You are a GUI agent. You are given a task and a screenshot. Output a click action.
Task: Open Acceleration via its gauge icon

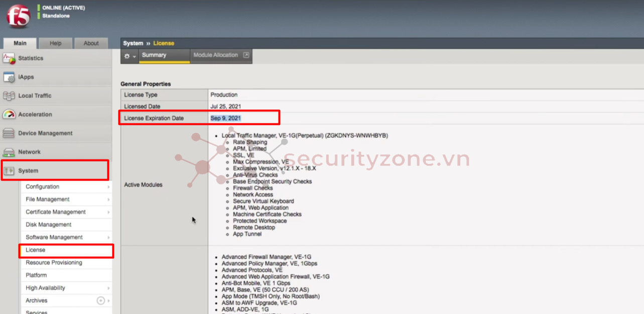9,114
